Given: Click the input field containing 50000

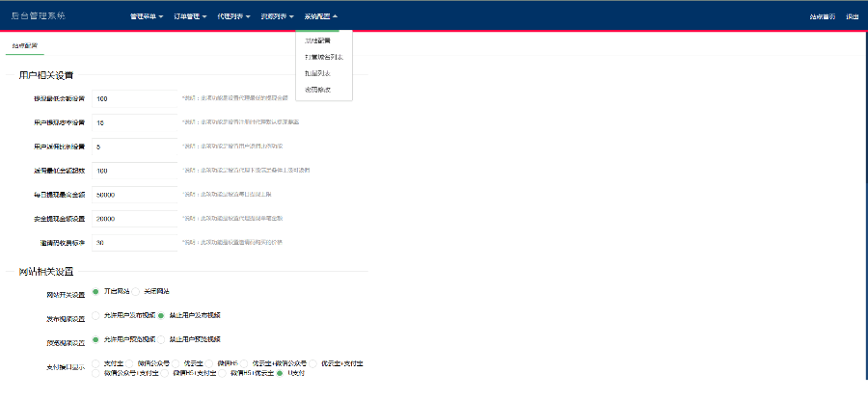Looking at the screenshot, I should [x=134, y=195].
